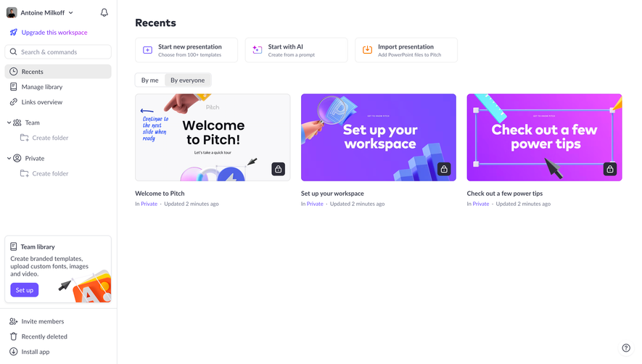Click the Upgrade this workspace link

[54, 33]
